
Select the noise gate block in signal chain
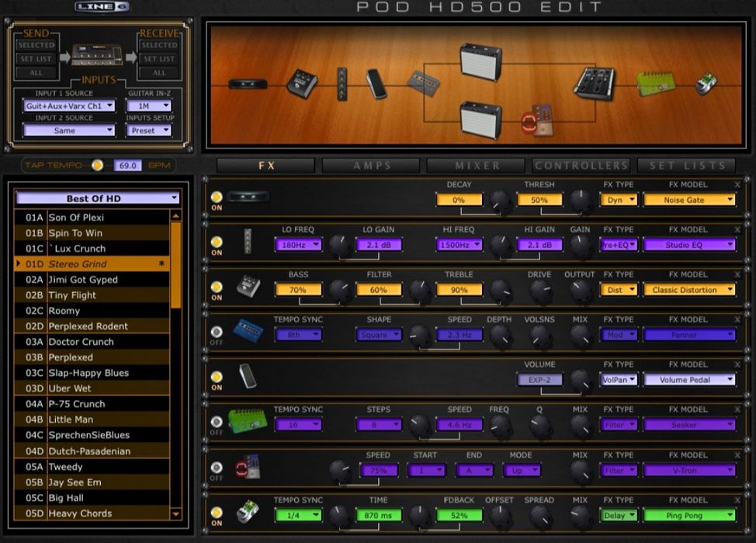tap(248, 84)
